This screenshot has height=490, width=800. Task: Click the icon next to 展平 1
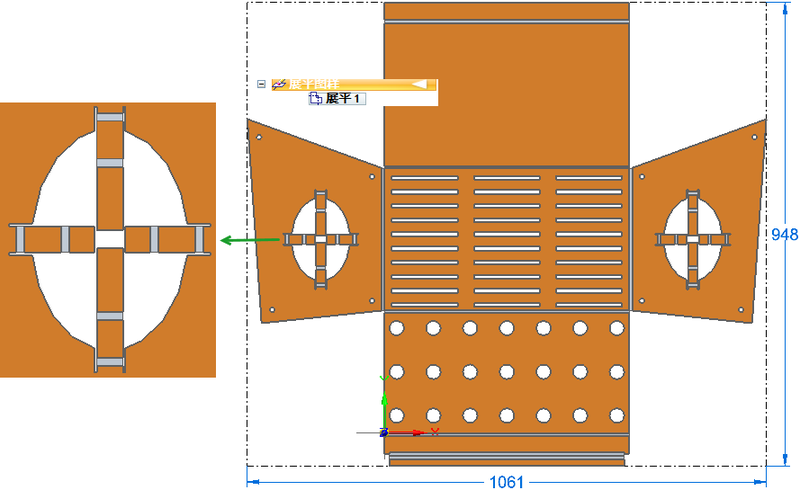pyautogui.click(x=315, y=98)
